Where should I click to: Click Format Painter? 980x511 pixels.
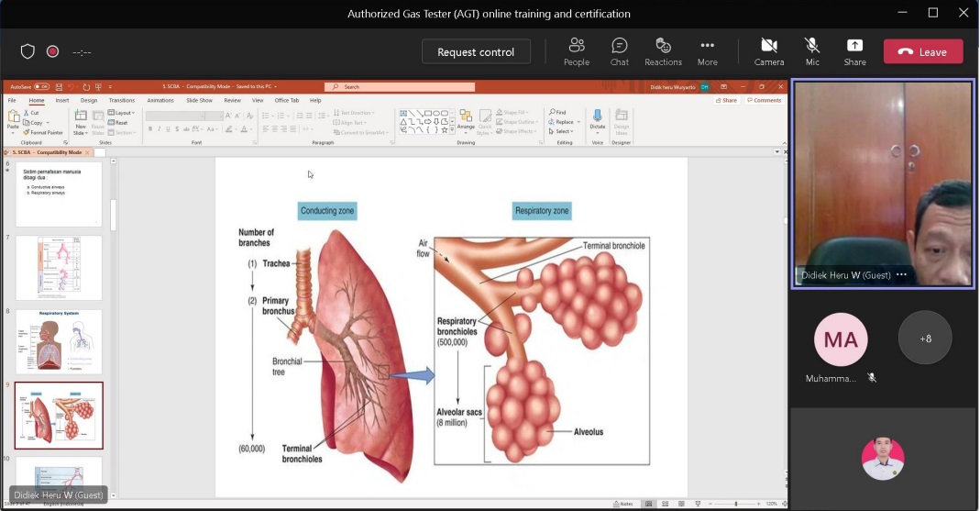pyautogui.click(x=43, y=133)
